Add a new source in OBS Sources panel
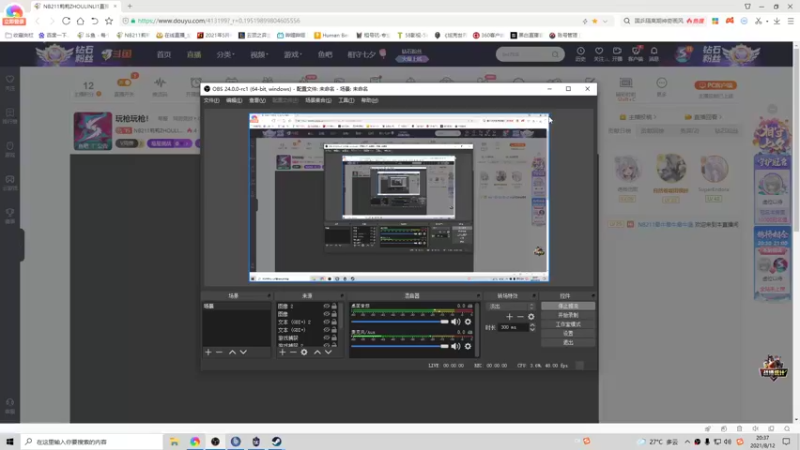 coord(282,352)
